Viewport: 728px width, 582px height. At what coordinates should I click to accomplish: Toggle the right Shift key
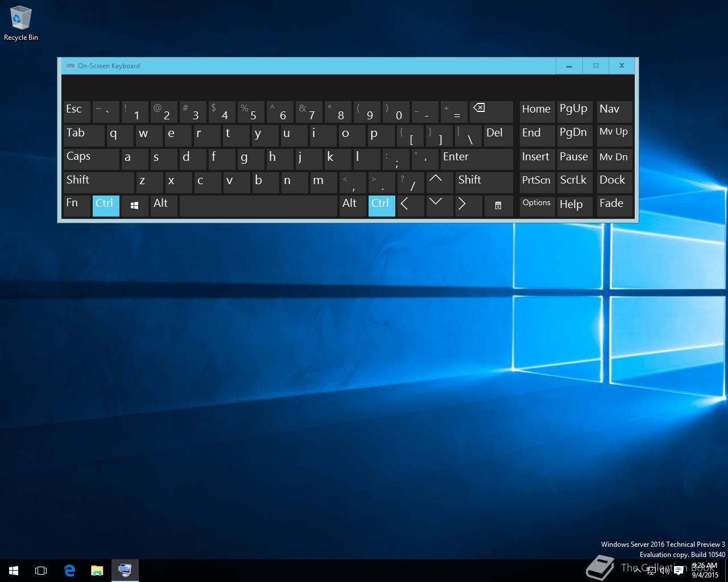coord(484,182)
